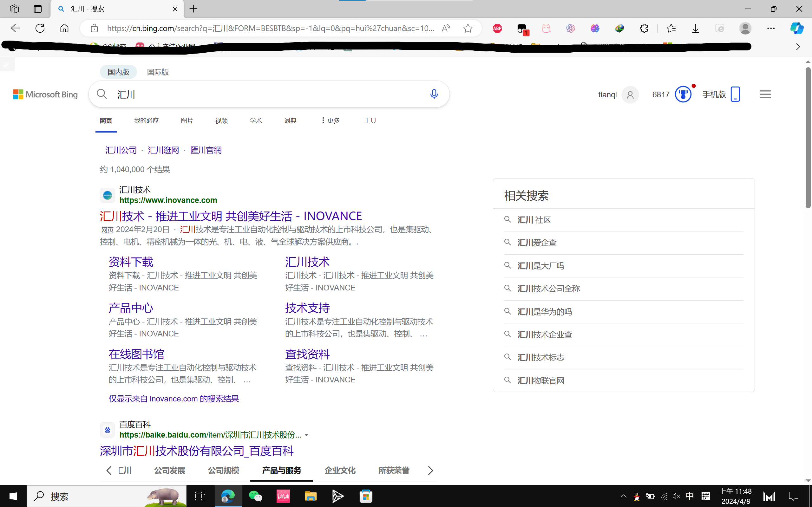Click the related search 汇川是大厂吗

541,266
